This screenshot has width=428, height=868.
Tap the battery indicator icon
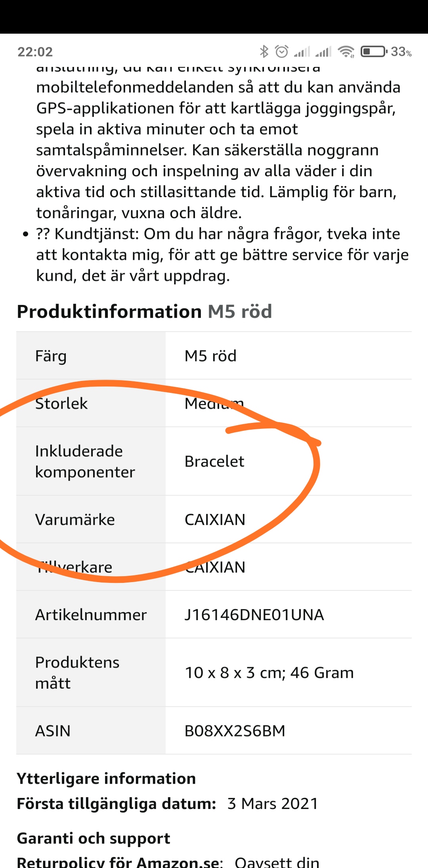tap(374, 51)
